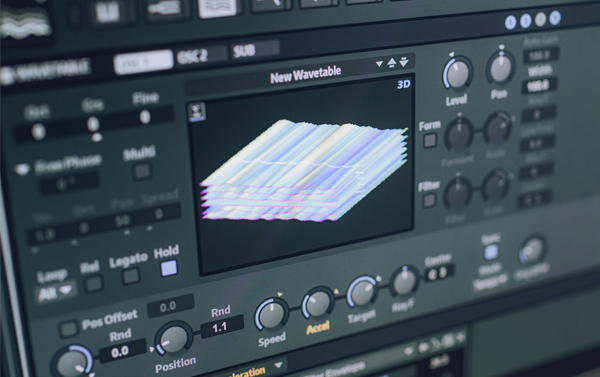Image resolution: width=600 pixels, height=377 pixels.
Task: Select the fourth numbered circle at top right
Action: (555, 18)
